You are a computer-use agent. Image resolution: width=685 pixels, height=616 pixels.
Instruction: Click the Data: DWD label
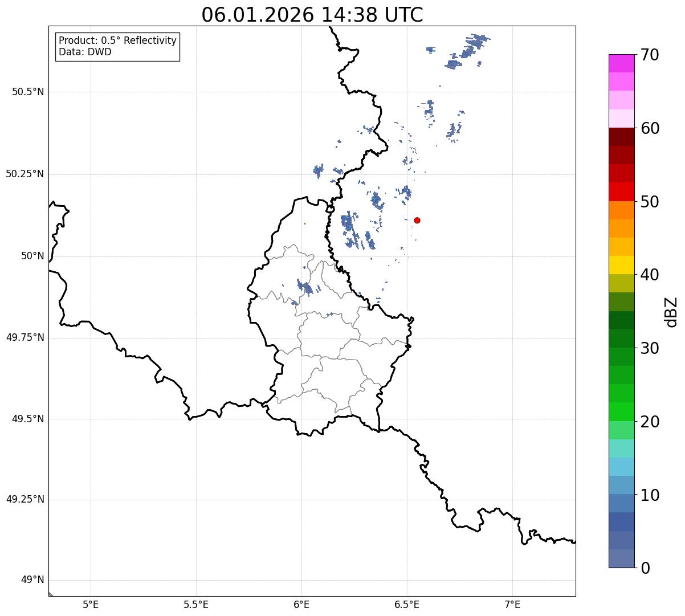85,52
